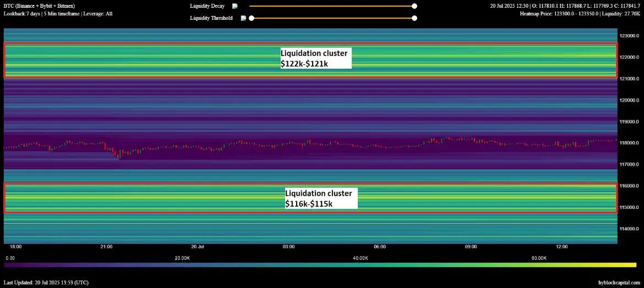Click the 20.00K color scale label
The height and width of the screenshot is (288, 644).
pos(182,258)
